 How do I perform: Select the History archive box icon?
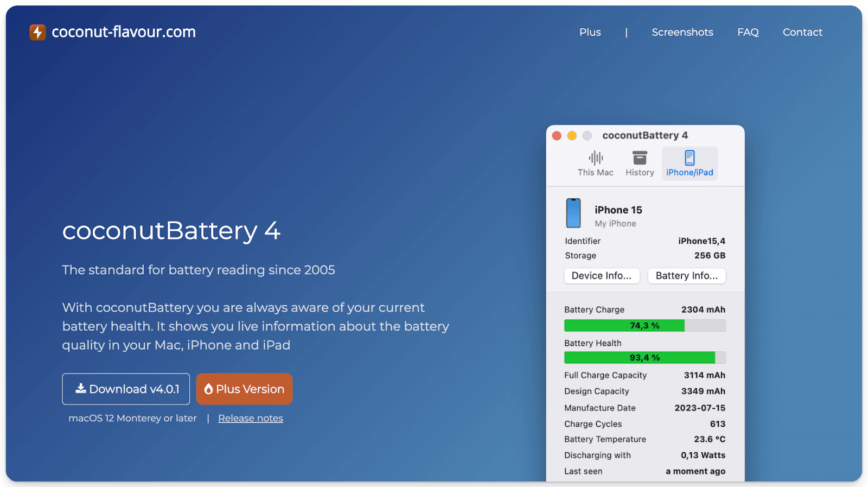click(640, 158)
